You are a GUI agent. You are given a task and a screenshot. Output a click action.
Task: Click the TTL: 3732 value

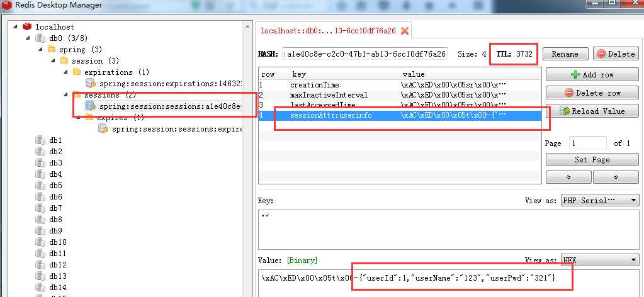pos(514,54)
